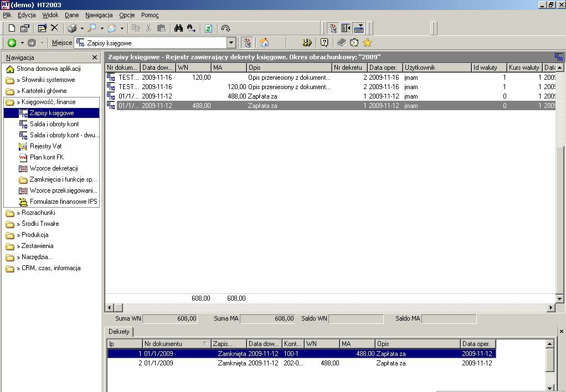566x392 pixels.
Task: Click the Suma WN field
Action: pos(170,319)
